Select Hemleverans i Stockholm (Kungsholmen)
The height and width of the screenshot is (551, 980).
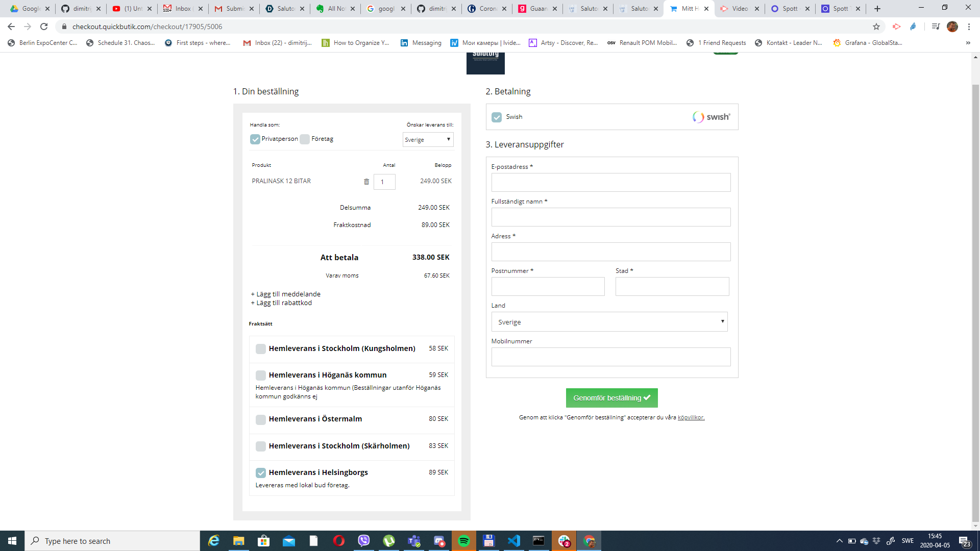[x=261, y=349]
